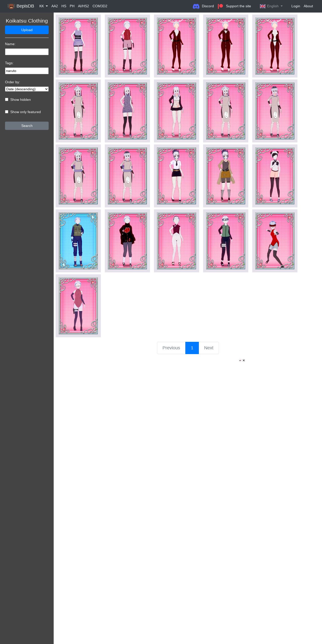Go to PH section
Image resolution: width=322 pixels, height=644 pixels.
pyautogui.click(x=72, y=6)
